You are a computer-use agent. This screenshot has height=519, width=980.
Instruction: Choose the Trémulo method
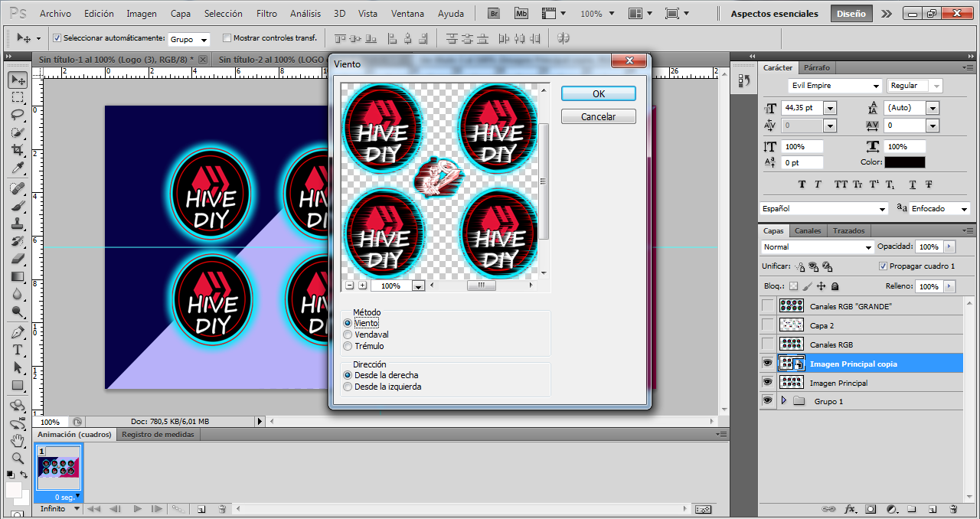(x=348, y=346)
